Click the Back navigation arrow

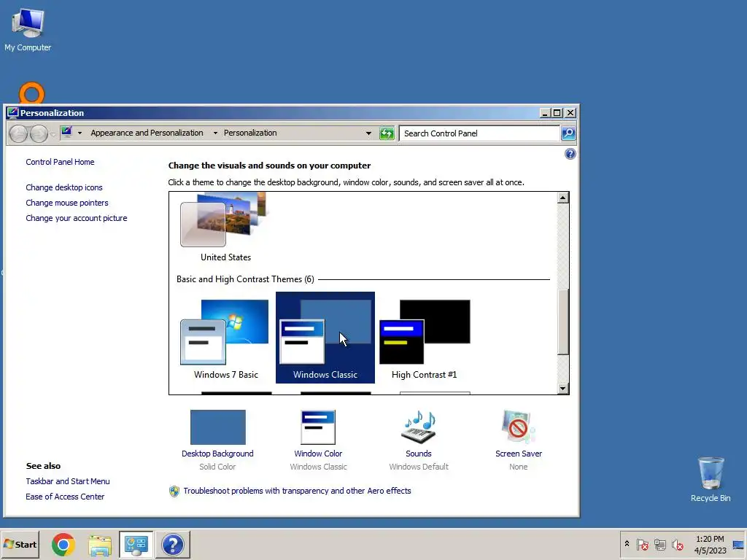click(x=18, y=134)
